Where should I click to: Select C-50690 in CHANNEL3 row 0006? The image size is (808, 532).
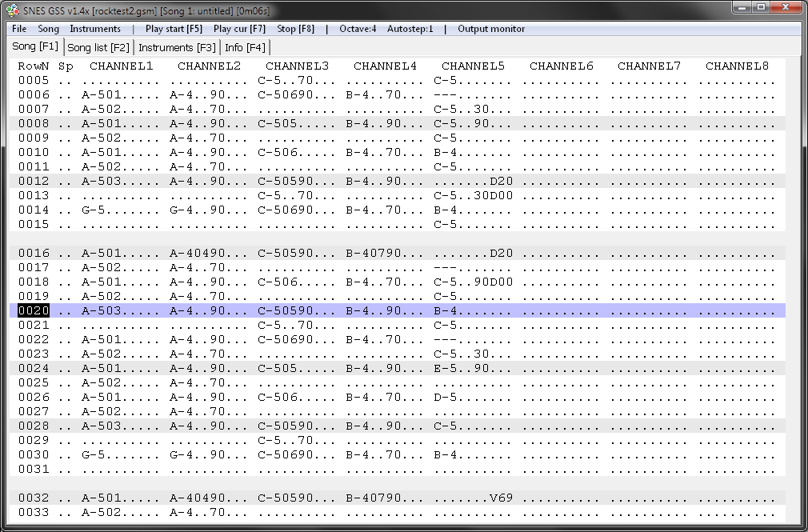[286, 95]
